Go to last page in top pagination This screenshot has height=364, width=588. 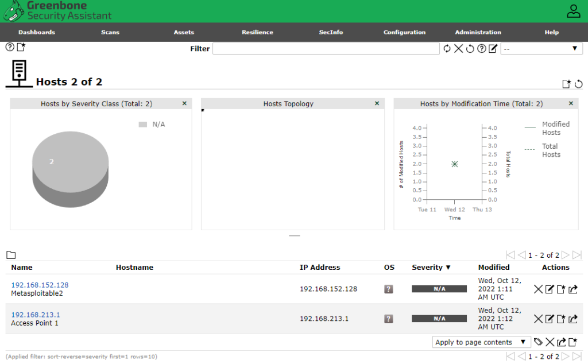click(x=577, y=255)
